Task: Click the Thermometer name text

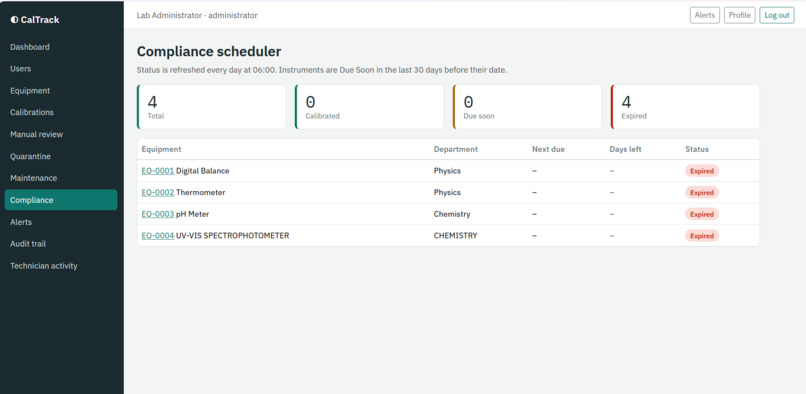Action: [200, 192]
